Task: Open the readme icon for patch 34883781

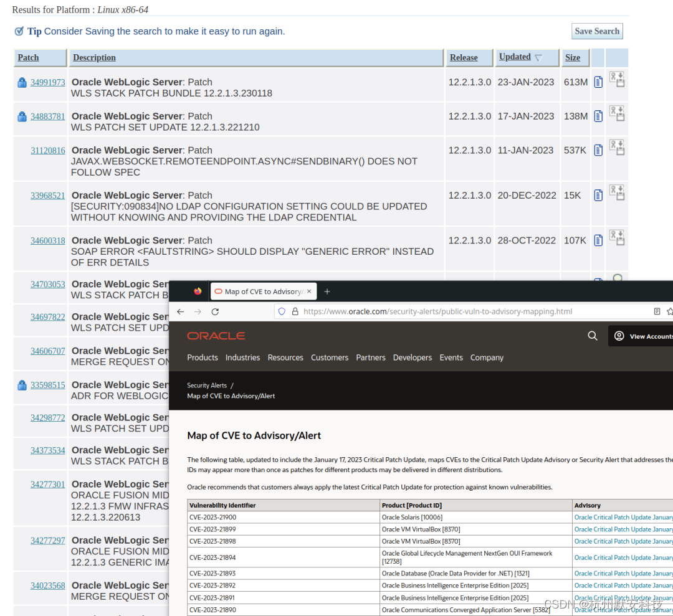Action: [598, 116]
